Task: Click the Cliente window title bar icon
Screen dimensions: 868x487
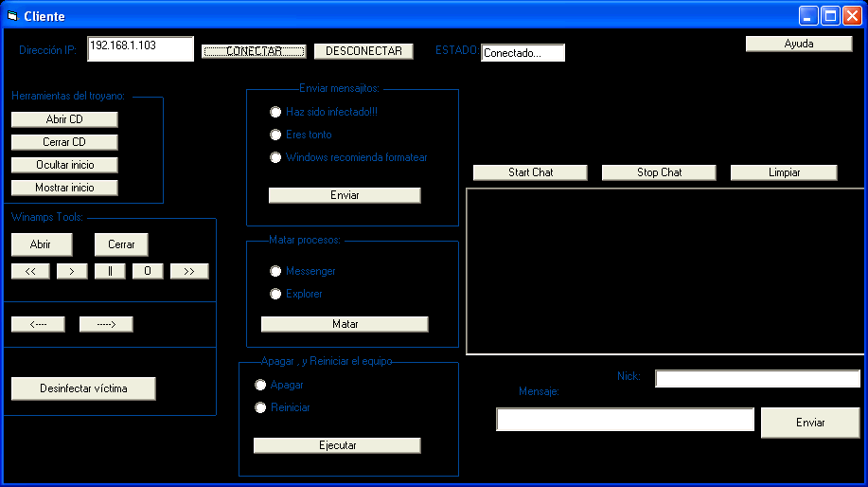Action: 12,16
